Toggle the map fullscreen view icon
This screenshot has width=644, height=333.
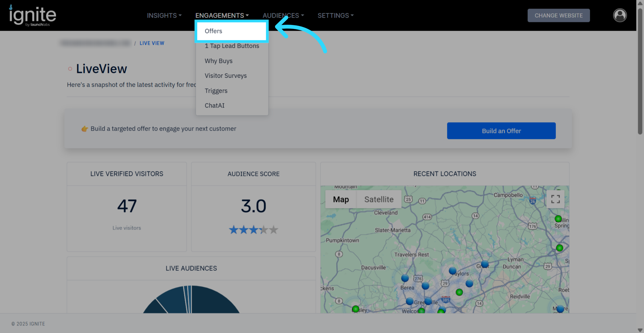click(555, 199)
